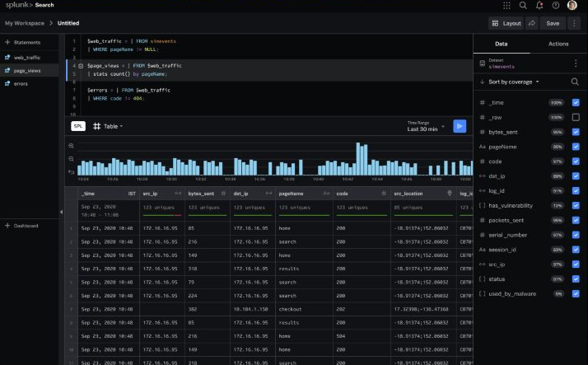
Task: Zoom in on the timeline chart
Action: pos(72,146)
